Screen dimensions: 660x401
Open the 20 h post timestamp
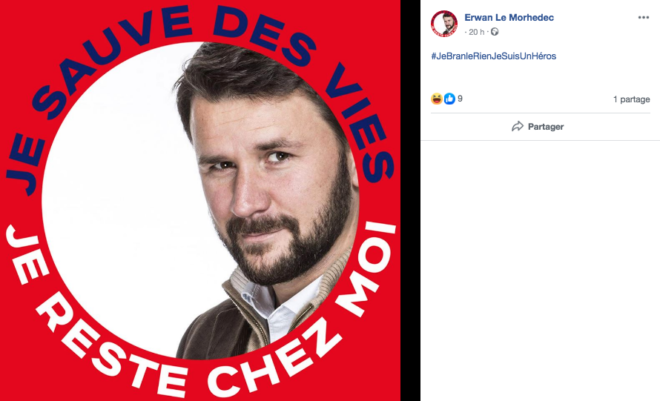[476, 32]
